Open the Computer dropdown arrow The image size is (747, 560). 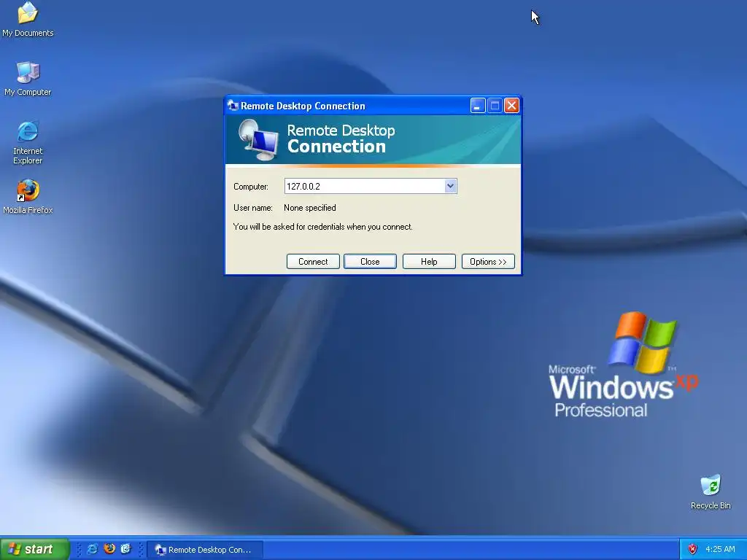450,186
